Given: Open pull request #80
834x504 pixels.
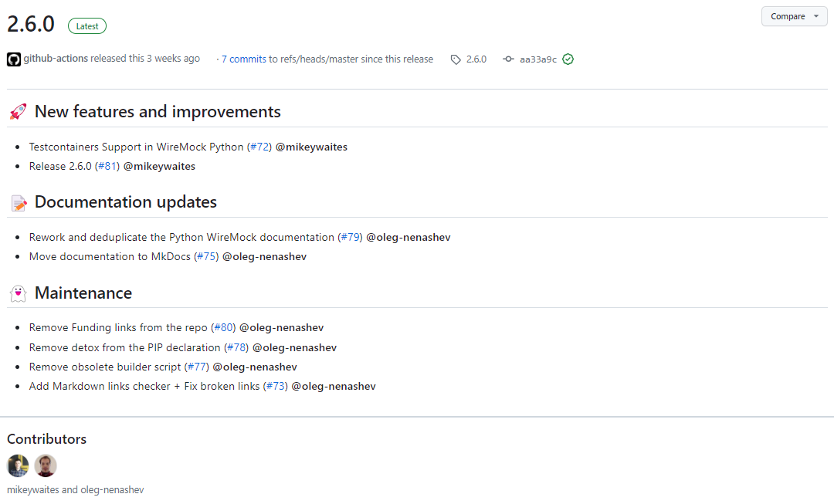Looking at the screenshot, I should point(223,327).
